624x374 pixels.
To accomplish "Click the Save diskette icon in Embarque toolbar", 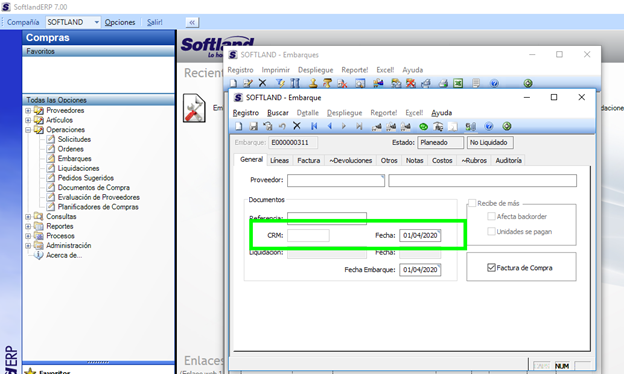I will (x=253, y=127).
